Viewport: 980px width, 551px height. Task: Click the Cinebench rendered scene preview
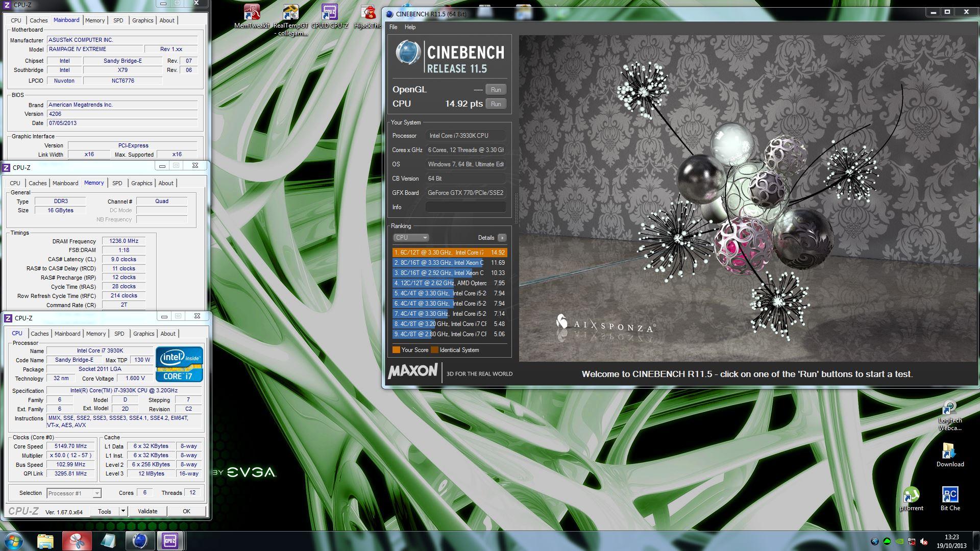click(748, 198)
